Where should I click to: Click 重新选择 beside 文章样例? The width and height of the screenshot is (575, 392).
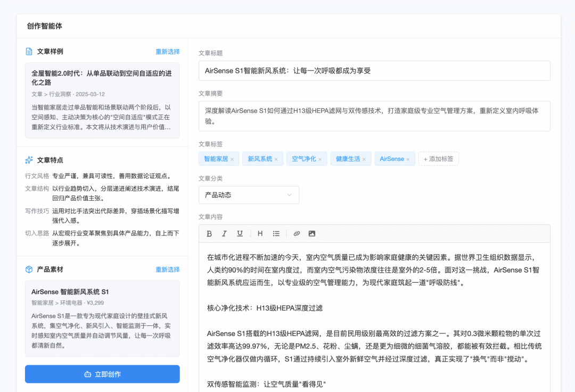[168, 52]
